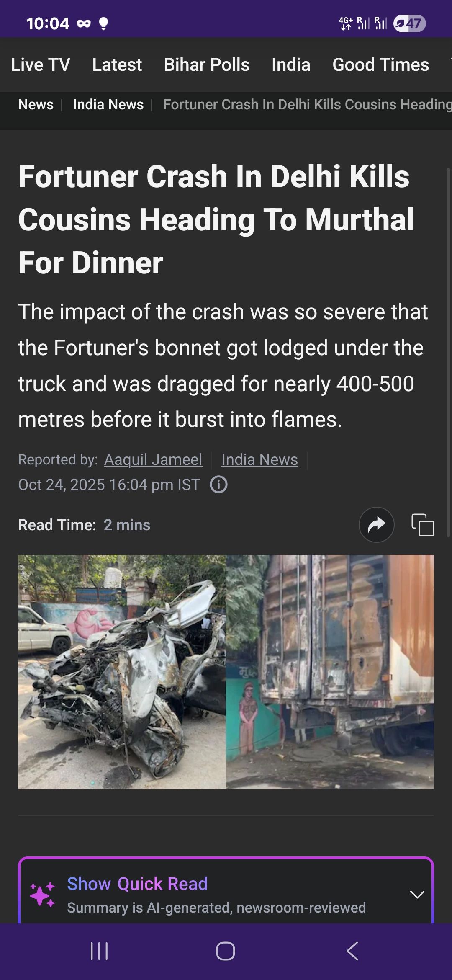This screenshot has height=980, width=452.
Task: Select the India tab
Action: 291,65
